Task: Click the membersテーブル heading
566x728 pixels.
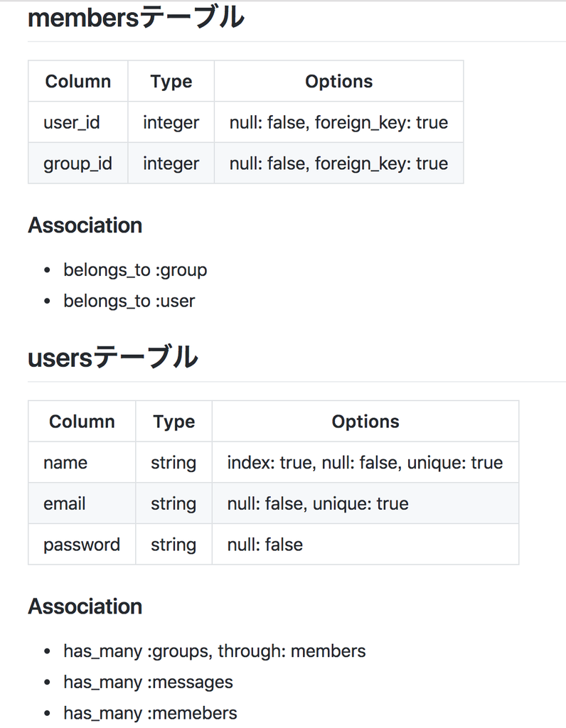Action: (x=136, y=18)
